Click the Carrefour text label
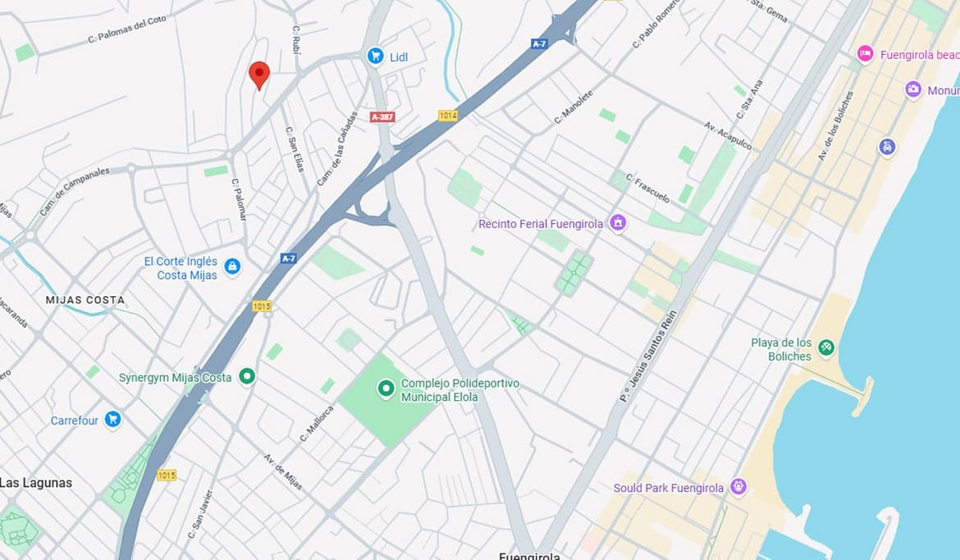This screenshot has height=560, width=960. click(x=75, y=421)
